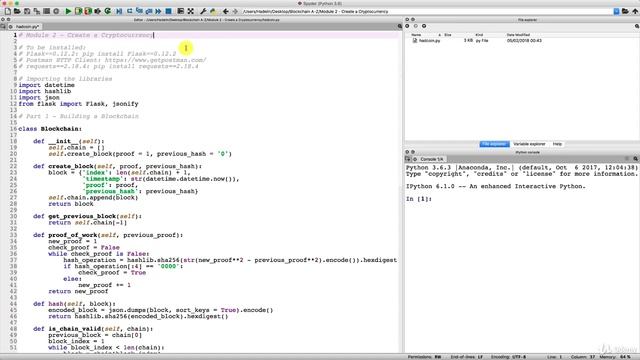Run the current cell
The image size is (640, 360).
tap(78, 11)
